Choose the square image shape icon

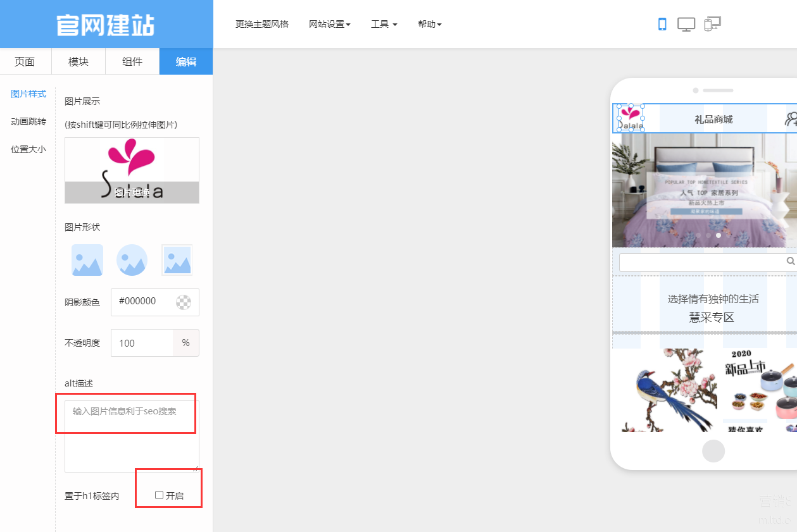pos(87,260)
